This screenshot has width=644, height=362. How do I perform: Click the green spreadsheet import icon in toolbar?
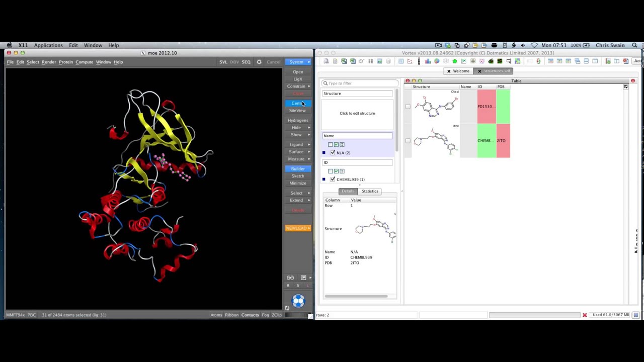(344, 61)
